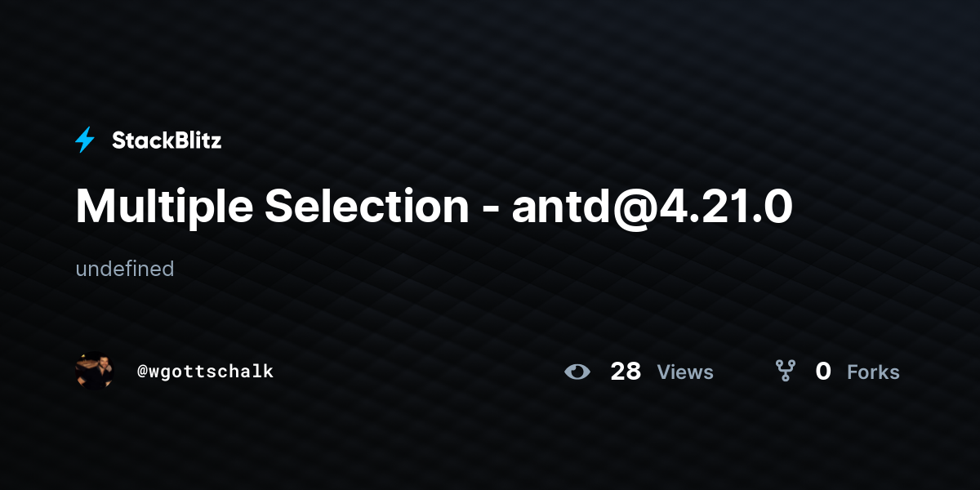Select the "undefined" description text
The height and width of the screenshot is (490, 980).
125,269
